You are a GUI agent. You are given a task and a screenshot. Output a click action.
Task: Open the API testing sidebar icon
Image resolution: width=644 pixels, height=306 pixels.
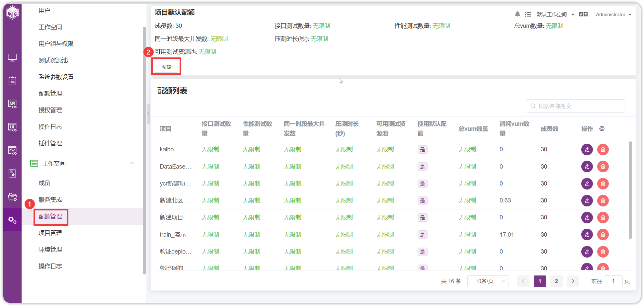(x=12, y=104)
